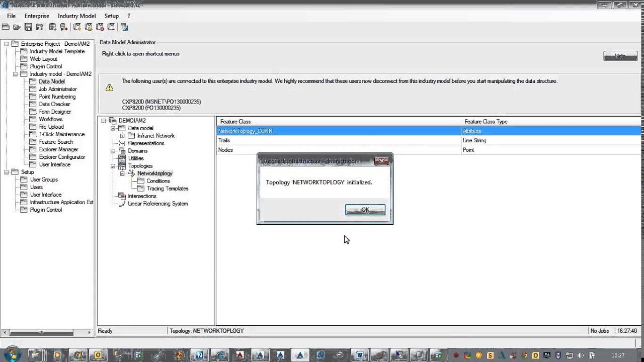Click the Intersections tree icon
This screenshot has width=644, height=362.
122,196
